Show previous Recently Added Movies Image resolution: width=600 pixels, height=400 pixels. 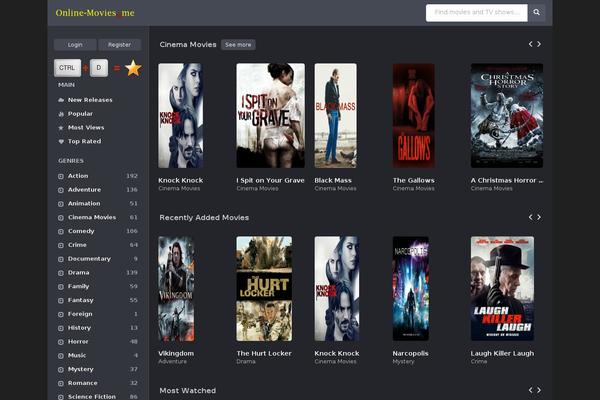click(x=530, y=217)
